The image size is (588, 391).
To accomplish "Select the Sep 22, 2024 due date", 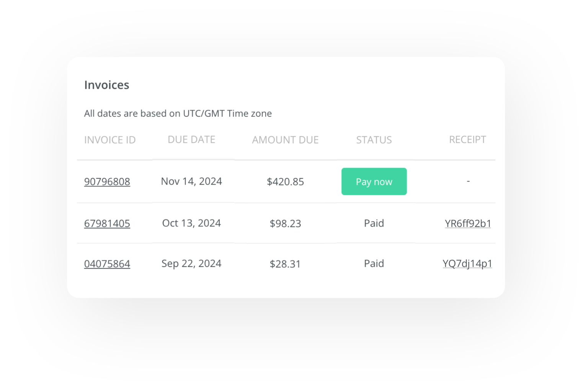I will (191, 263).
